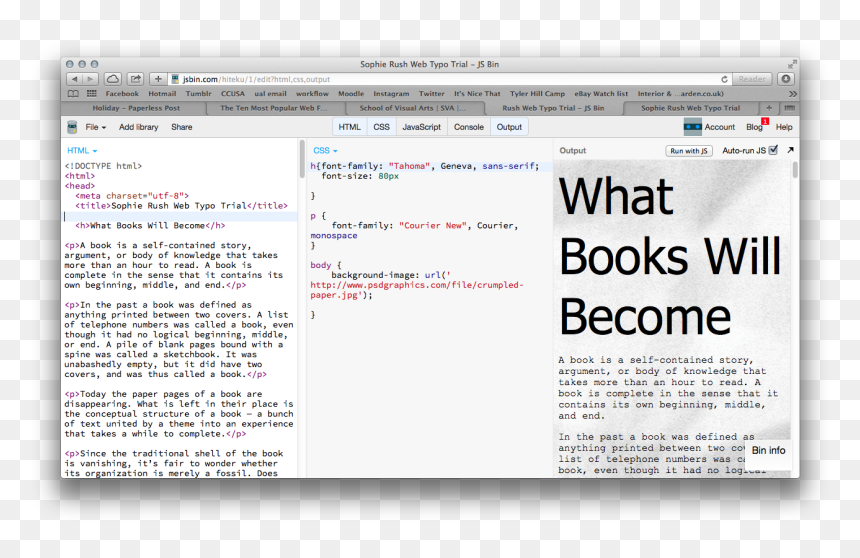The height and width of the screenshot is (558, 860).
Task: Click Run with JS button
Action: tap(688, 151)
